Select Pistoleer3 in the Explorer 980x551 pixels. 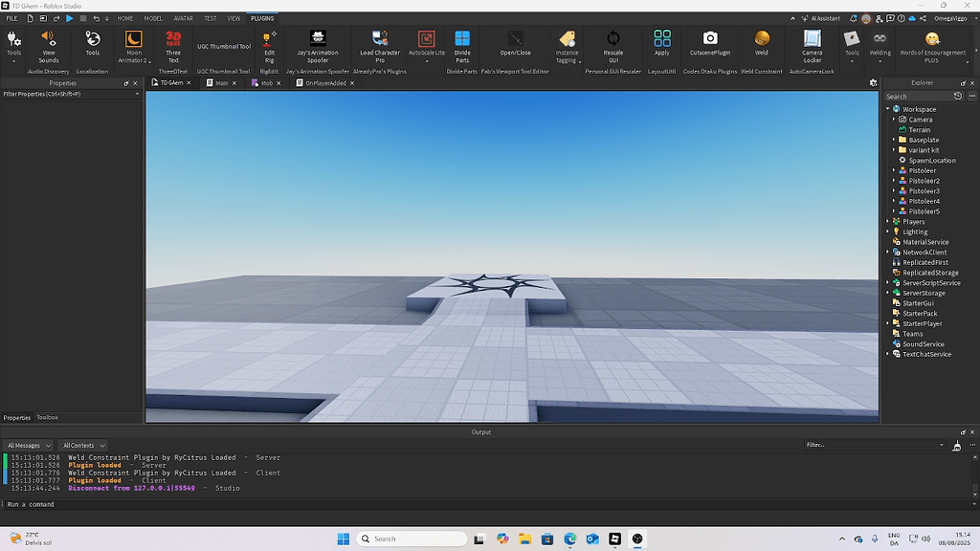pos(926,190)
